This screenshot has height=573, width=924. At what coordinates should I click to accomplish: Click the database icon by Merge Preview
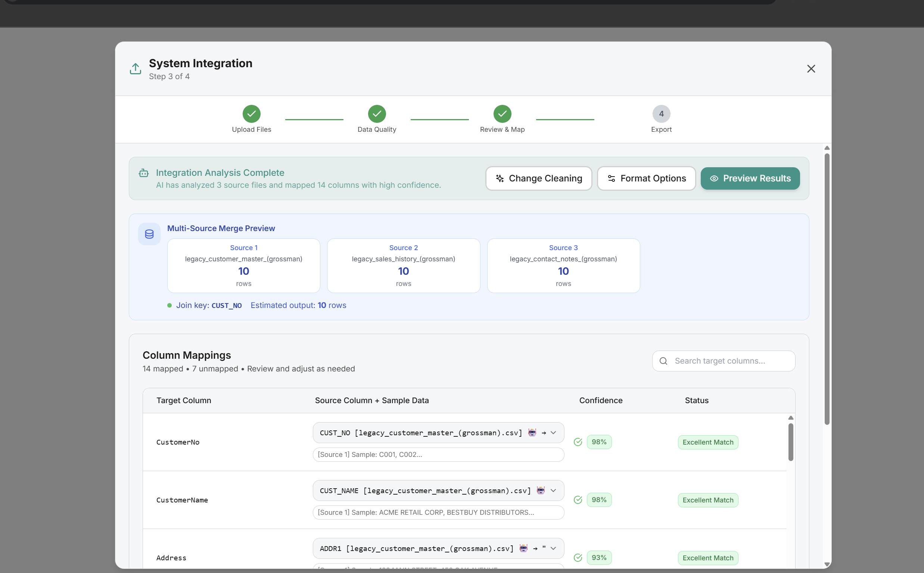point(149,234)
